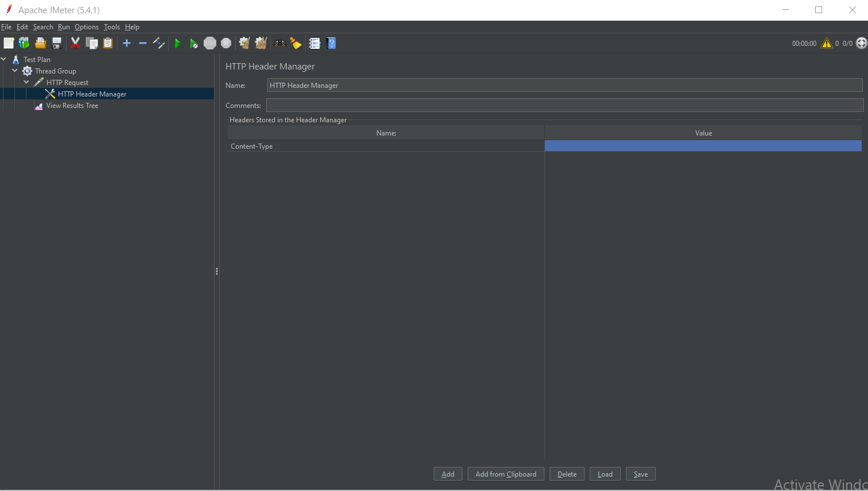This screenshot has height=491, width=868.
Task: Open the Search menu
Action: [x=43, y=27]
